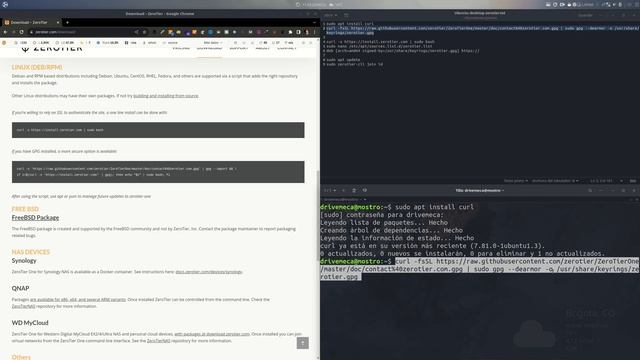Open the first ZeroTier site nav item
Image resolution: width=640 pixels, height=360 pixels.
[181, 48]
